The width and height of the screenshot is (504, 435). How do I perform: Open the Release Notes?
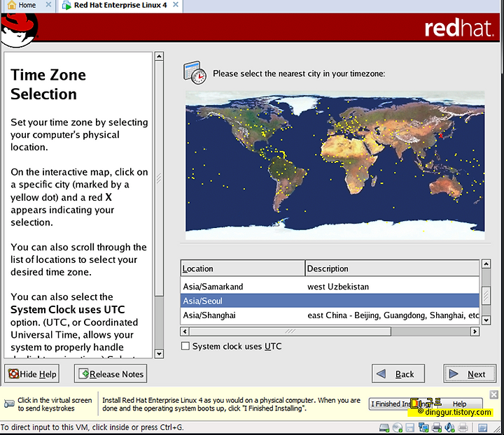[x=111, y=373]
